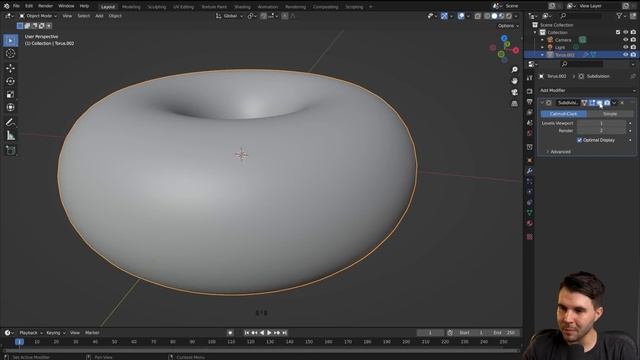Image resolution: width=640 pixels, height=360 pixels.
Task: Expand the Advanced modifier section
Action: tap(558, 152)
